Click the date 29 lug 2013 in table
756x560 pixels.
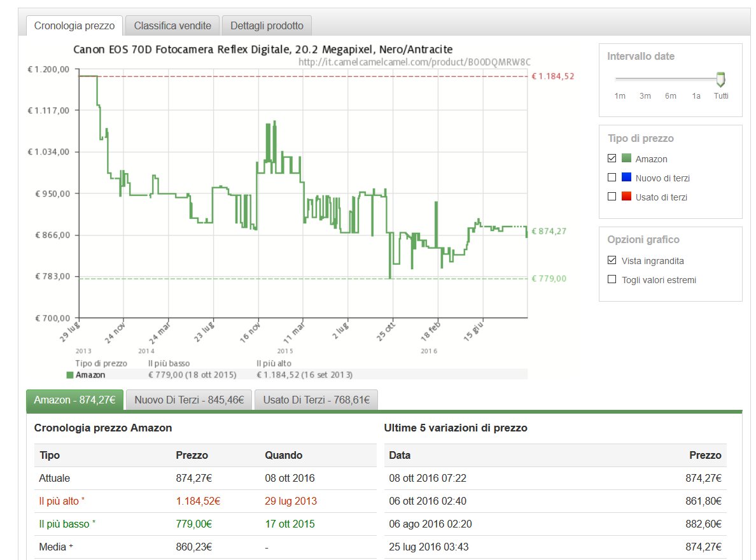291,501
